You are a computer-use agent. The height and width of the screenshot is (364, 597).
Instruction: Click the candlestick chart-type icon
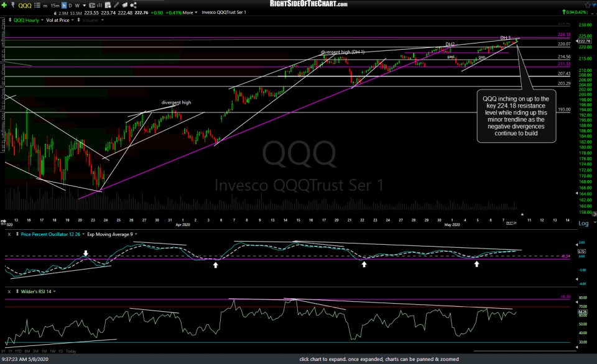(91, 5)
